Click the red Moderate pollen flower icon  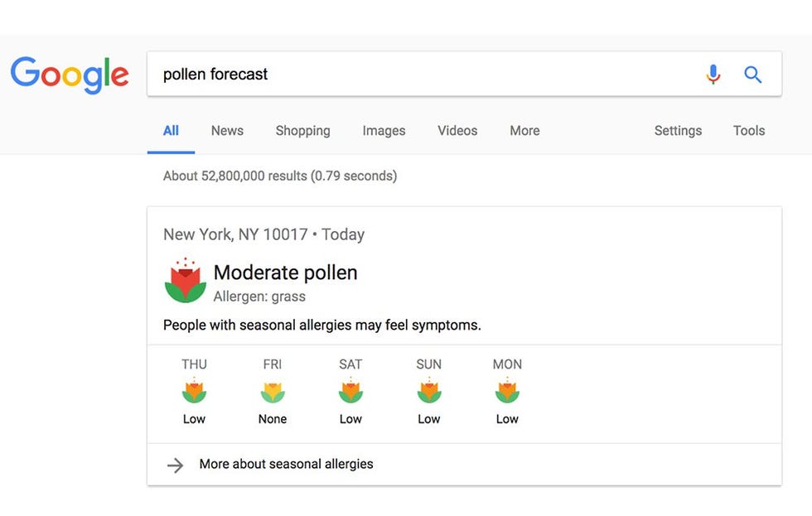point(186,280)
